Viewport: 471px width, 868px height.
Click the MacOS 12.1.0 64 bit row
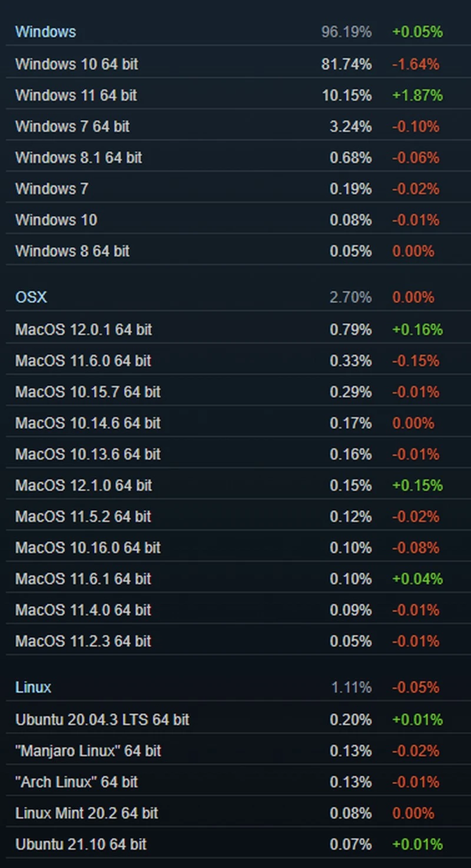(x=84, y=485)
